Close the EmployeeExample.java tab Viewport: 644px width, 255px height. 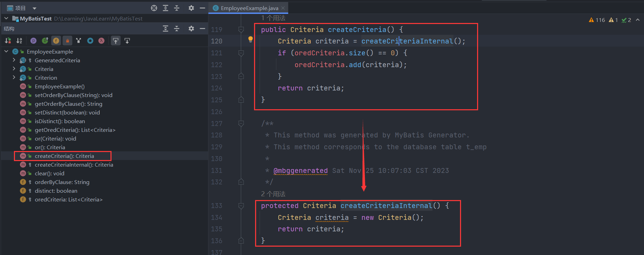click(x=283, y=8)
